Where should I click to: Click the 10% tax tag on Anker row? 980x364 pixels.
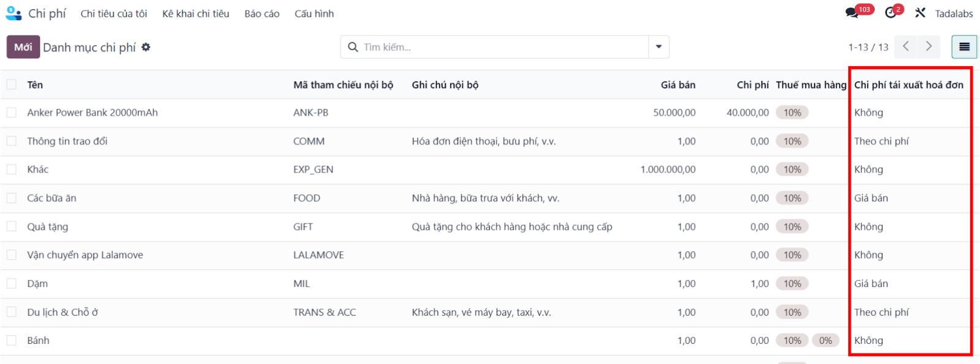(x=792, y=113)
